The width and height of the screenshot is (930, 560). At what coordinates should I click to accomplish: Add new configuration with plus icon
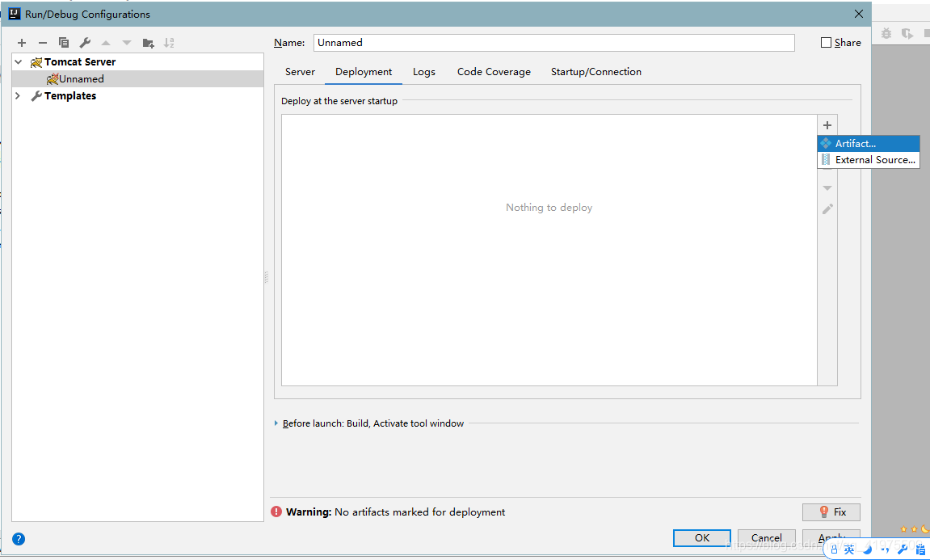tap(22, 43)
